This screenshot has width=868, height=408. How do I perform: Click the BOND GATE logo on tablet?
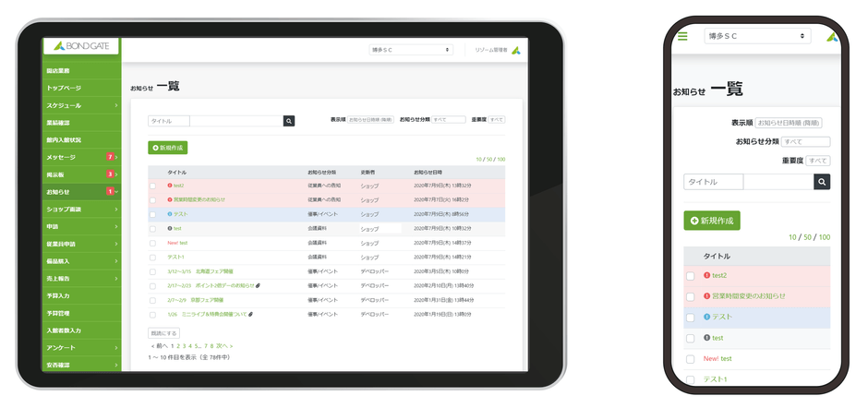point(81,46)
